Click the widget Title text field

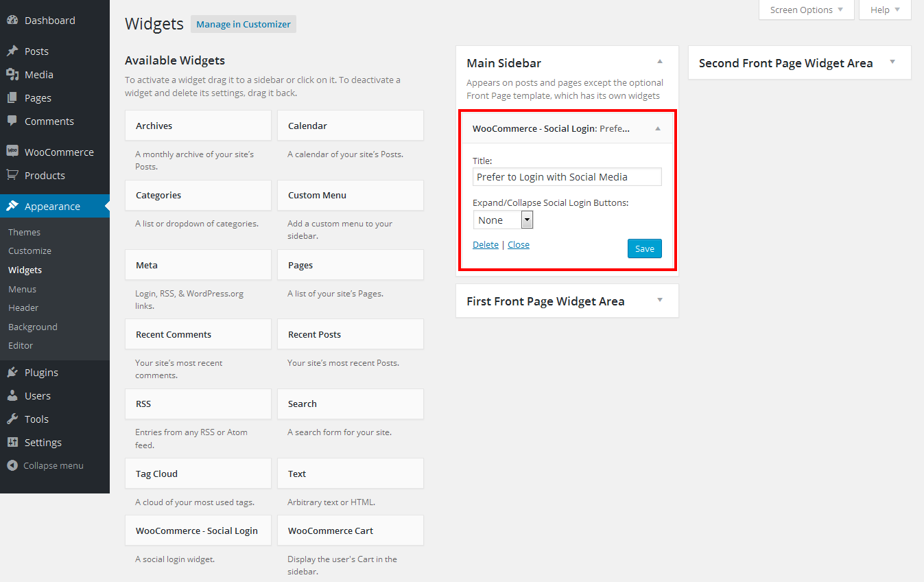coord(567,177)
